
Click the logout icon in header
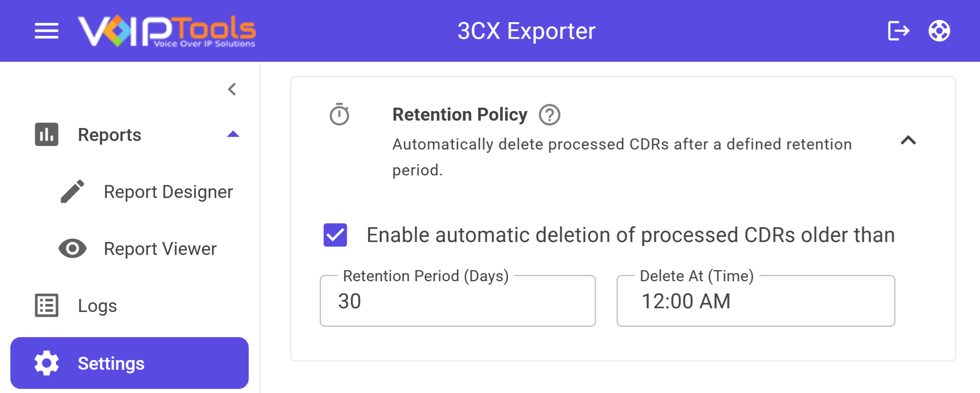(x=898, y=31)
